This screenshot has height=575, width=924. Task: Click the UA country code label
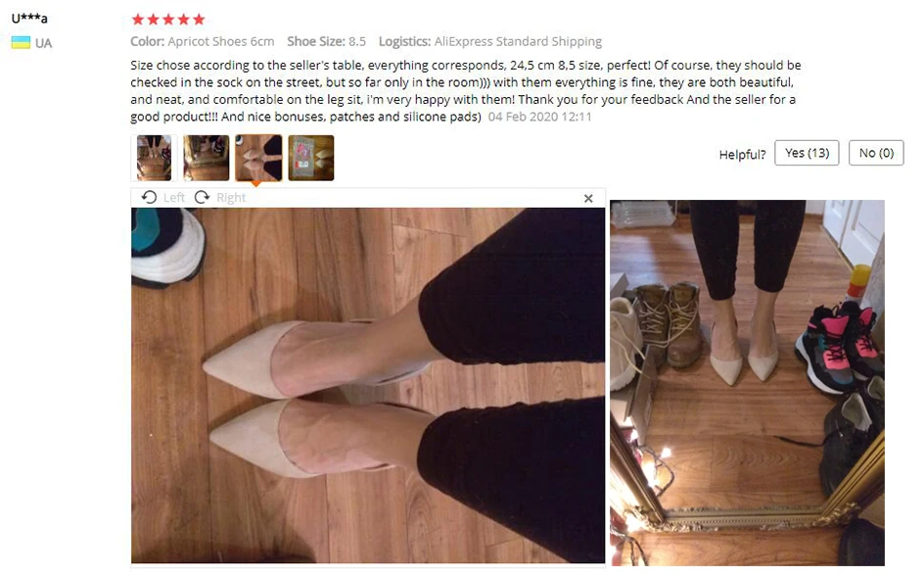click(44, 43)
